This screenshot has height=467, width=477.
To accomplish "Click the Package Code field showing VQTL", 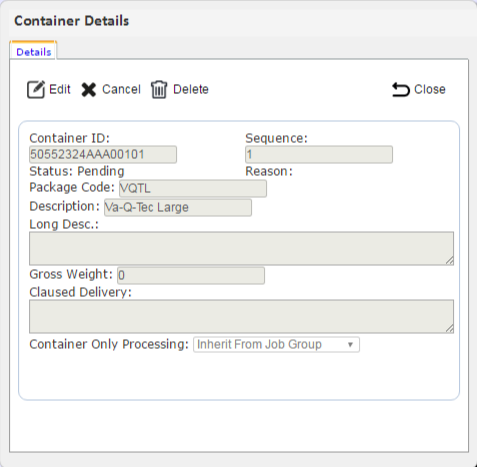I will (193, 189).
